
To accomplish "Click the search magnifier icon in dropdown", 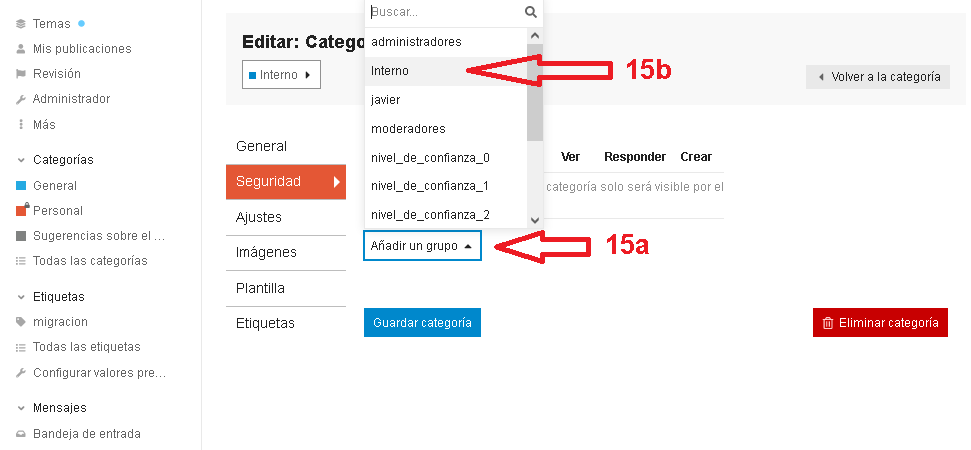I will pyautogui.click(x=531, y=12).
